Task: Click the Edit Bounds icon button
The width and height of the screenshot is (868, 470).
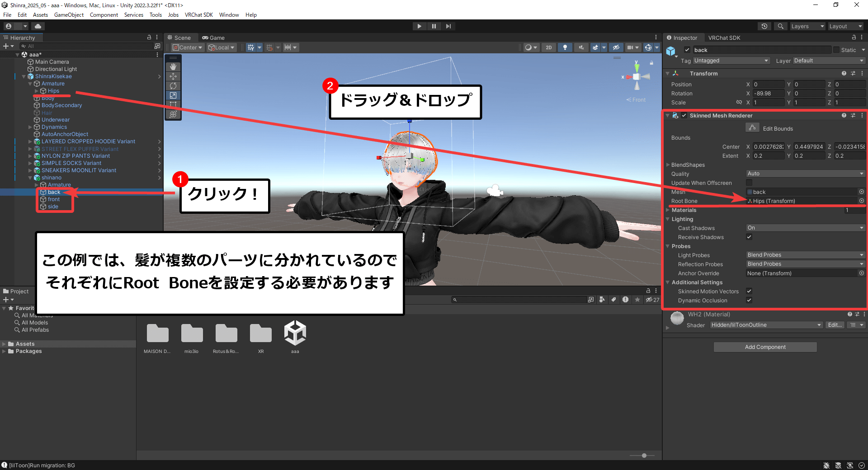Action: [x=752, y=128]
